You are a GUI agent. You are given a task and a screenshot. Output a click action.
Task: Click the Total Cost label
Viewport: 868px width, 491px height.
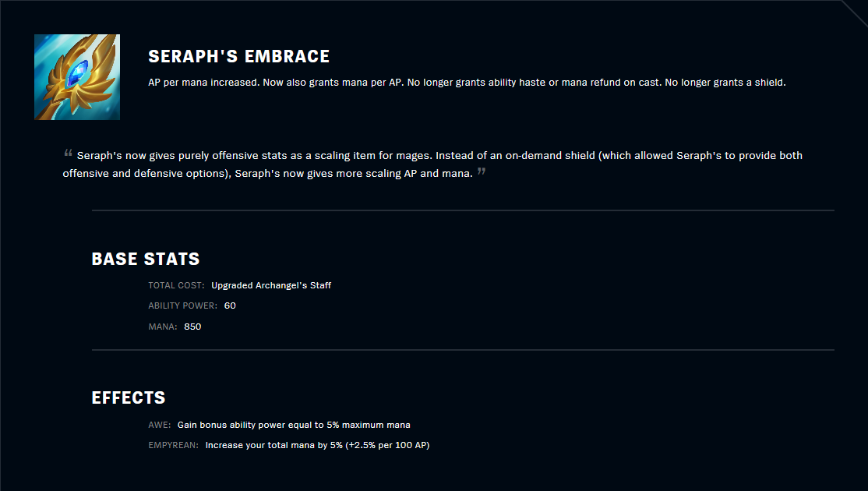(176, 285)
